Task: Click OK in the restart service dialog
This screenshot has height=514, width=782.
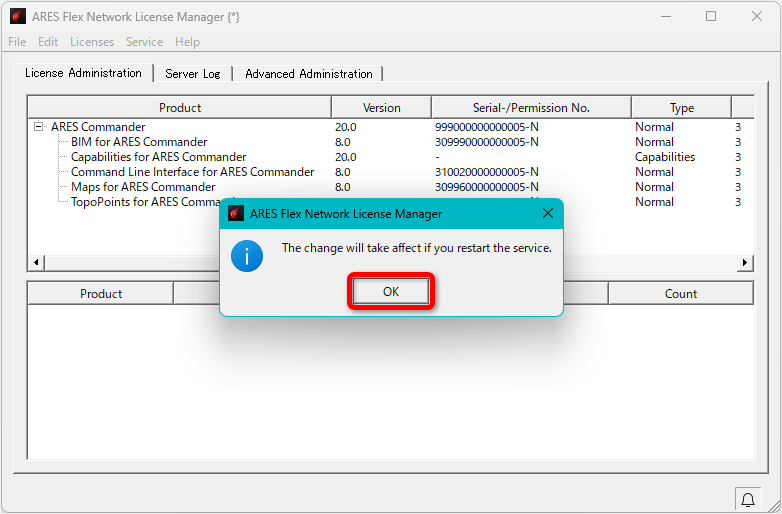Action: 391,292
